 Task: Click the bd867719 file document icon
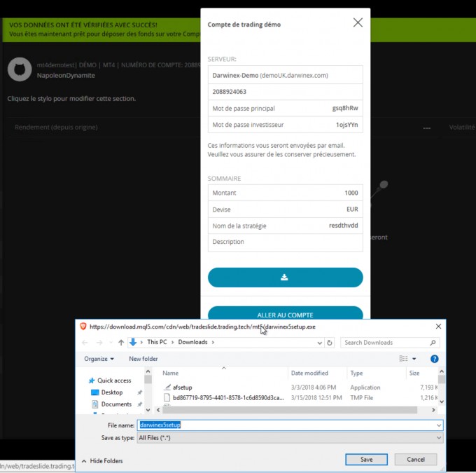(x=167, y=397)
